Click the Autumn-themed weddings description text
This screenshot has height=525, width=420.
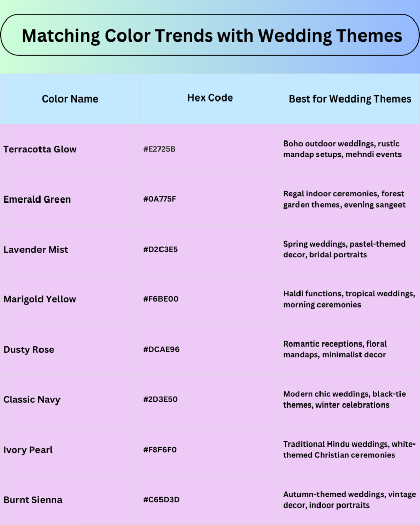(x=349, y=499)
